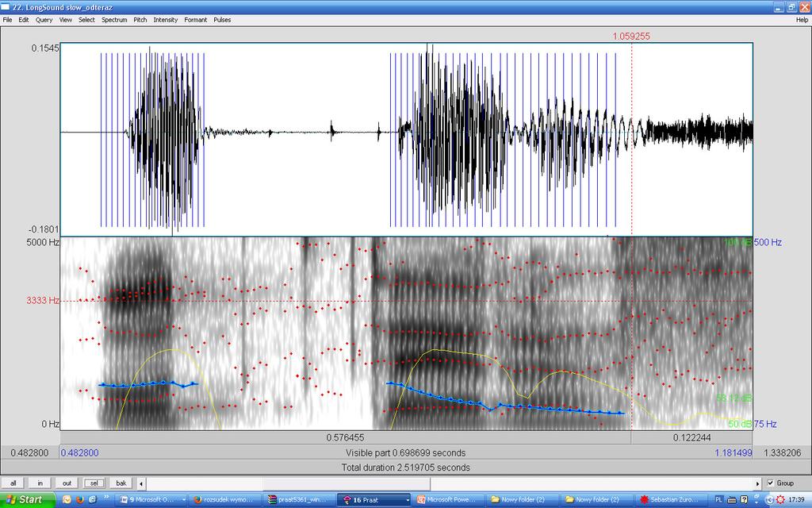Click the blue 1.181499 window end time
The image size is (812, 508).
coord(733,452)
